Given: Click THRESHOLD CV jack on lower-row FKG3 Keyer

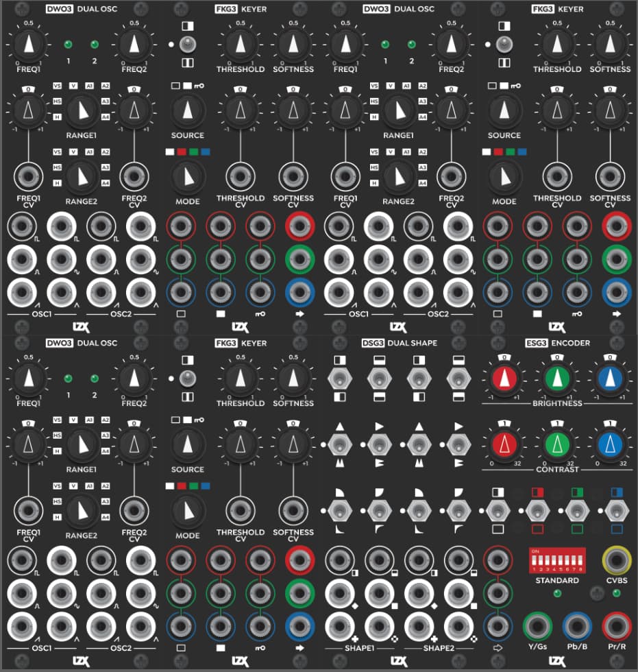Looking at the screenshot, I should pos(241,510).
